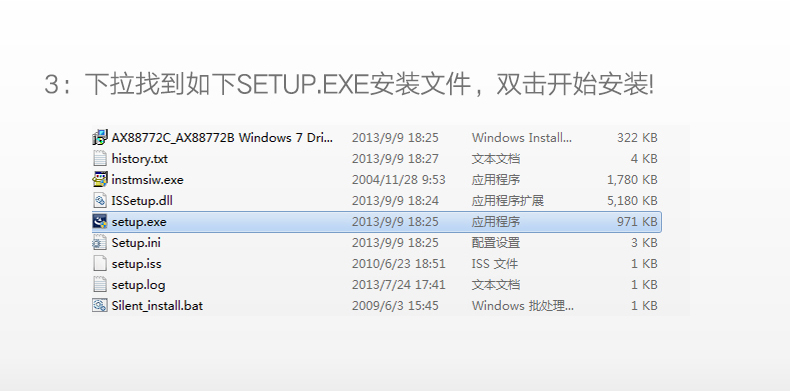This screenshot has width=790, height=391.
Task: Click the history.txt file name
Action: (x=140, y=159)
